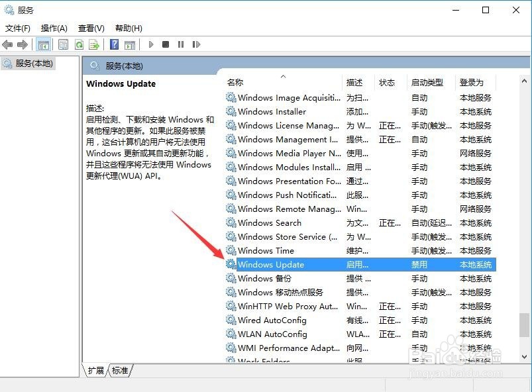Switch to the 标准 tab
This screenshot has height=392, width=532.
click(x=120, y=370)
